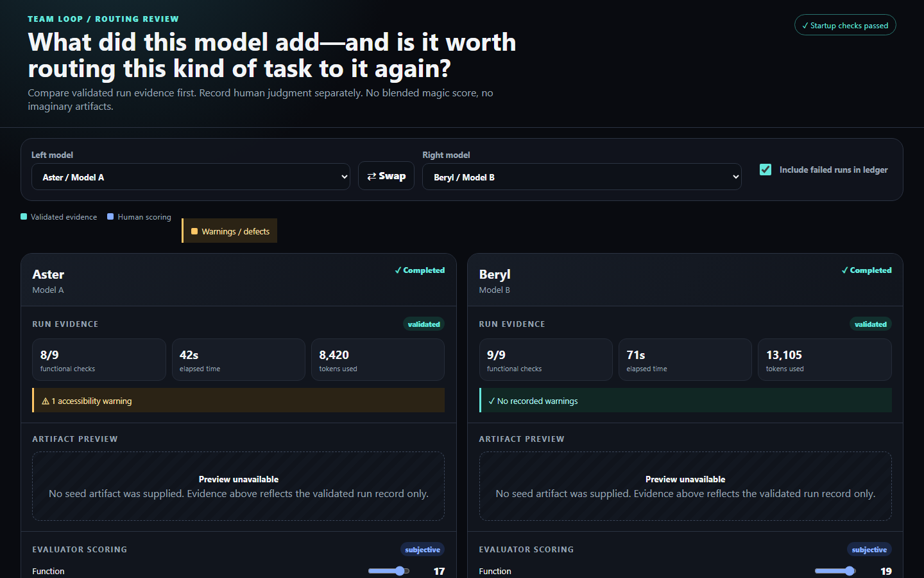Click the Beryl model name heading
Screen dimensions: 924x578
pyautogui.click(x=495, y=274)
